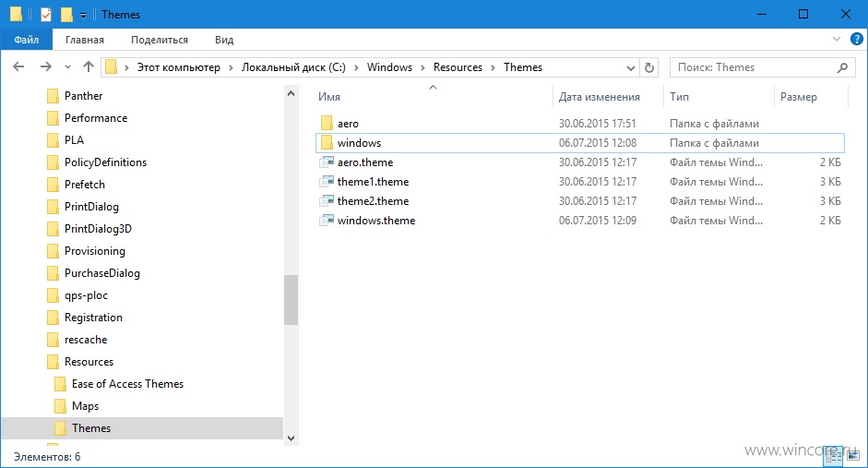Select Ease of Access Themes folder
The height and width of the screenshot is (468, 868).
[x=127, y=384]
